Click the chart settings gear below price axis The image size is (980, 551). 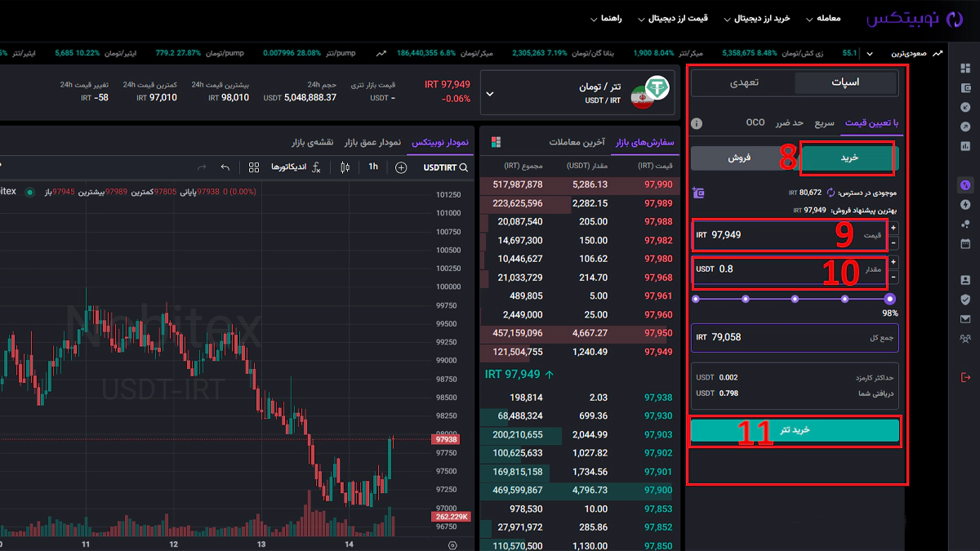[453, 544]
